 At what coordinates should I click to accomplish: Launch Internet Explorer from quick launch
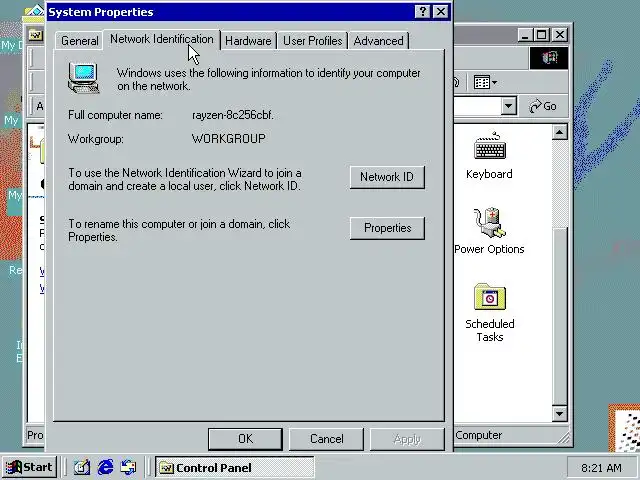105,467
